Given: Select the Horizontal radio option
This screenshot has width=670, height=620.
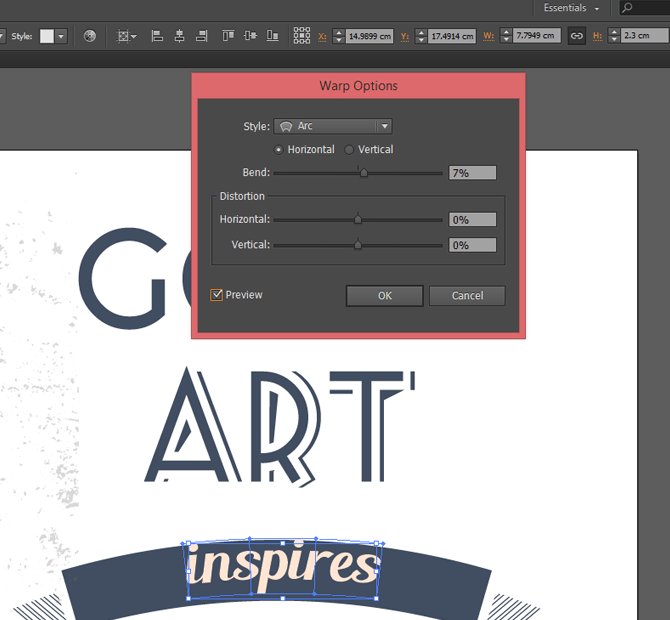Looking at the screenshot, I should pyautogui.click(x=278, y=150).
